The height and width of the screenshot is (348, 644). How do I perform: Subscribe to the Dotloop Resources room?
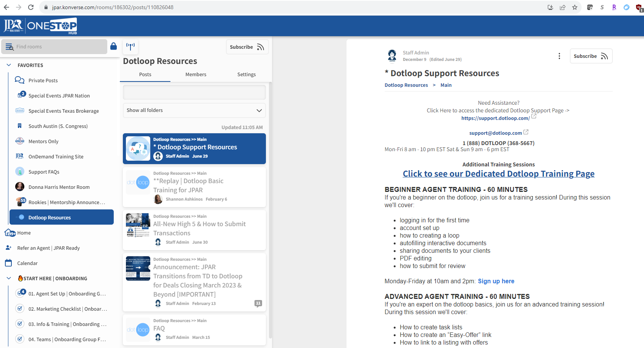pos(247,47)
